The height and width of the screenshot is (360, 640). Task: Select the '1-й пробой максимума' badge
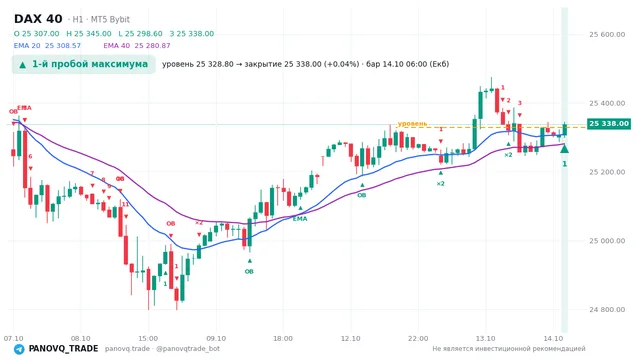(84, 64)
